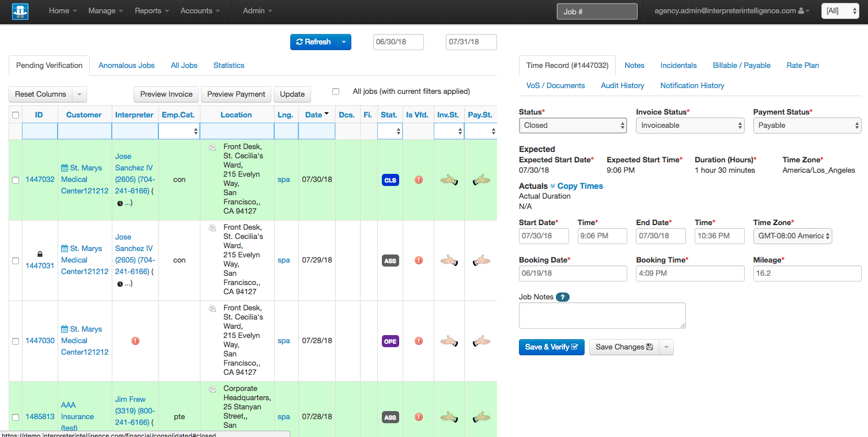The width and height of the screenshot is (868, 437).
Task: Open the Status dropdown showing Closed
Action: point(573,125)
